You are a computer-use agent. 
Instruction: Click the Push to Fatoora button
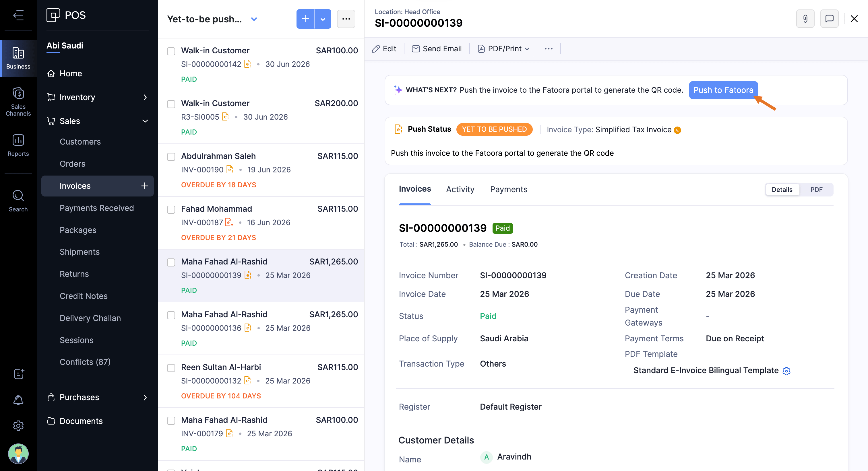tap(723, 90)
